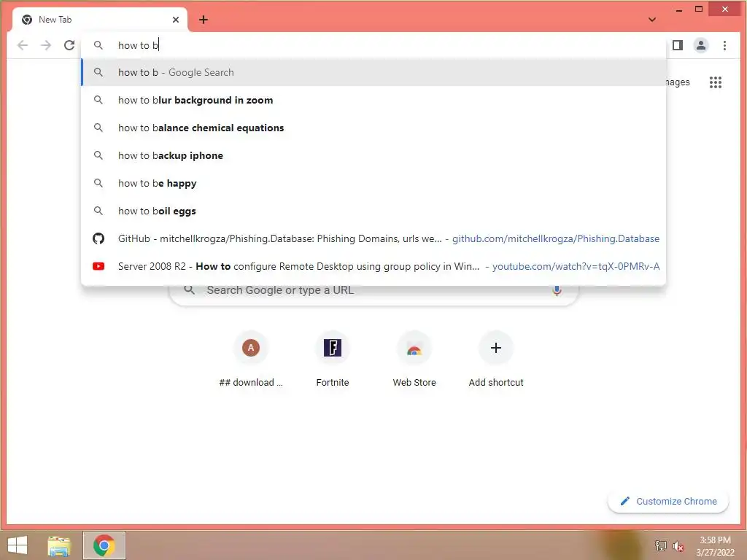
Task: Open GitHub Phishing.Database history suggestion
Action: pos(373,238)
